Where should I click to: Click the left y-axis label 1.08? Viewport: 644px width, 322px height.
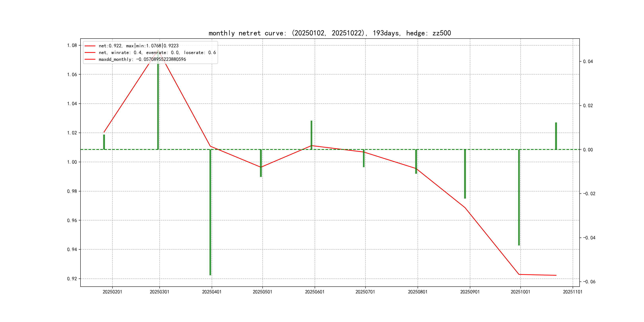(x=72, y=45)
